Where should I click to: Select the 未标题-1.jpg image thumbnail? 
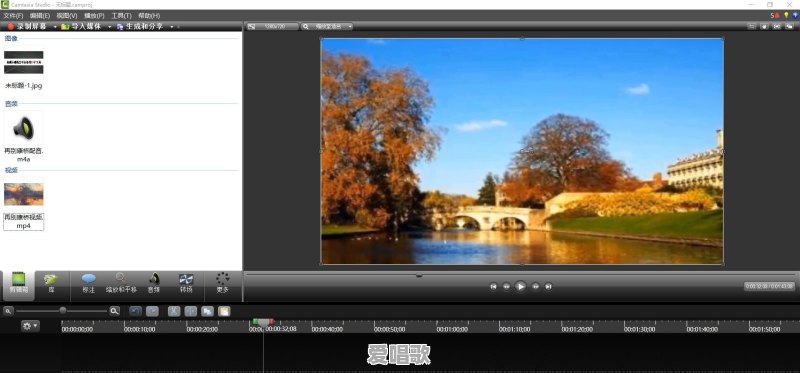click(23, 62)
